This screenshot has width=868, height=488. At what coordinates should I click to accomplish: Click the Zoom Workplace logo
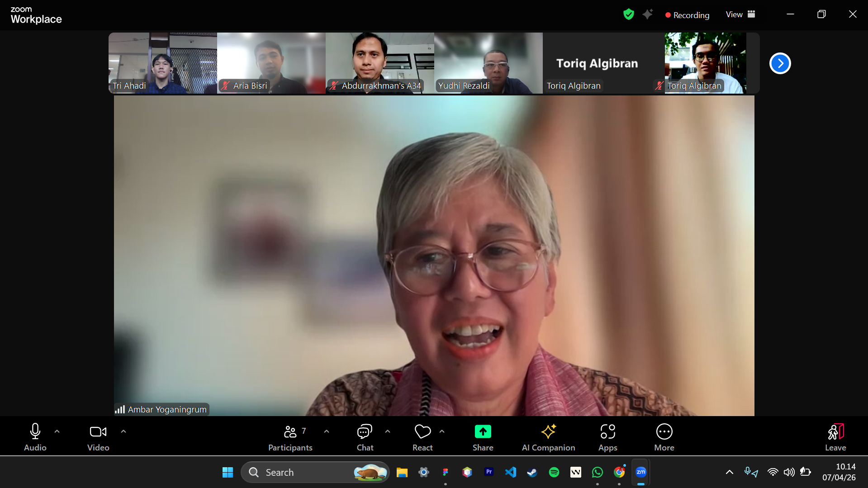pos(36,15)
